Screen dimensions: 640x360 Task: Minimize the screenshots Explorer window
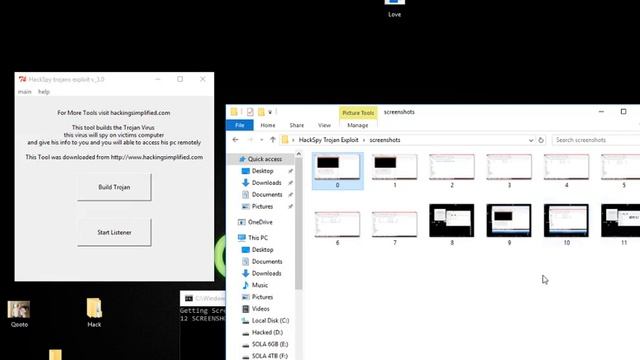(601, 111)
